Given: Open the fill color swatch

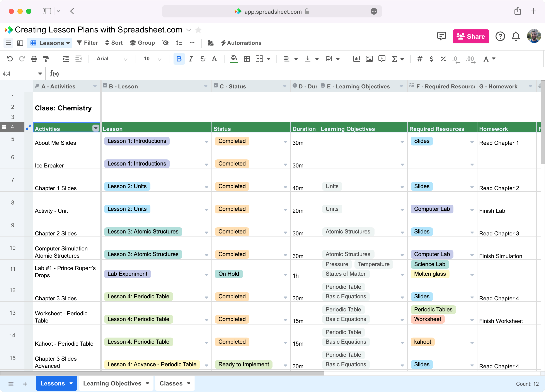Looking at the screenshot, I should click(233, 59).
